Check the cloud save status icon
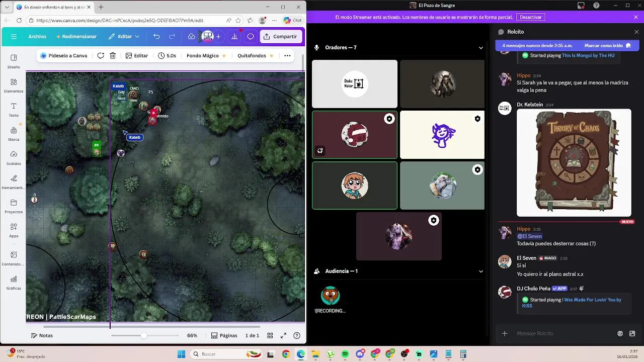This screenshot has width=644, height=362. (191, 37)
